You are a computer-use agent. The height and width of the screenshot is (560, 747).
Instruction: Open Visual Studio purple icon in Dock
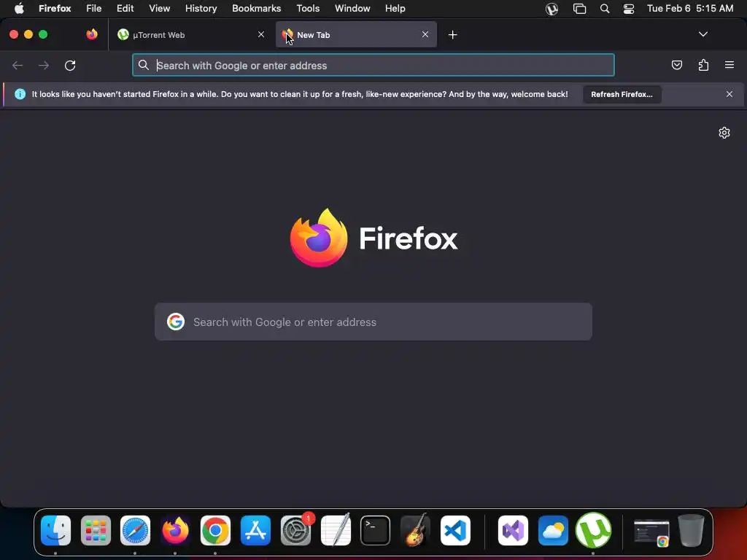point(513,530)
